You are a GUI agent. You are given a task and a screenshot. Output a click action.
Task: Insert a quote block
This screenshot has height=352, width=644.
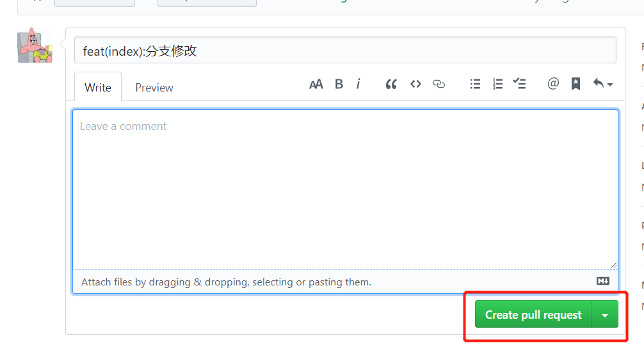click(391, 84)
